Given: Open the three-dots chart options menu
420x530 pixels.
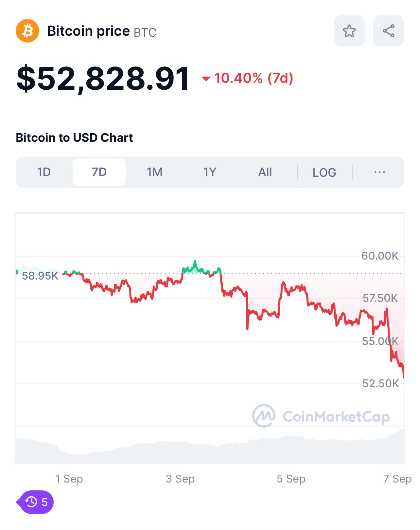Looking at the screenshot, I should pos(379,172).
